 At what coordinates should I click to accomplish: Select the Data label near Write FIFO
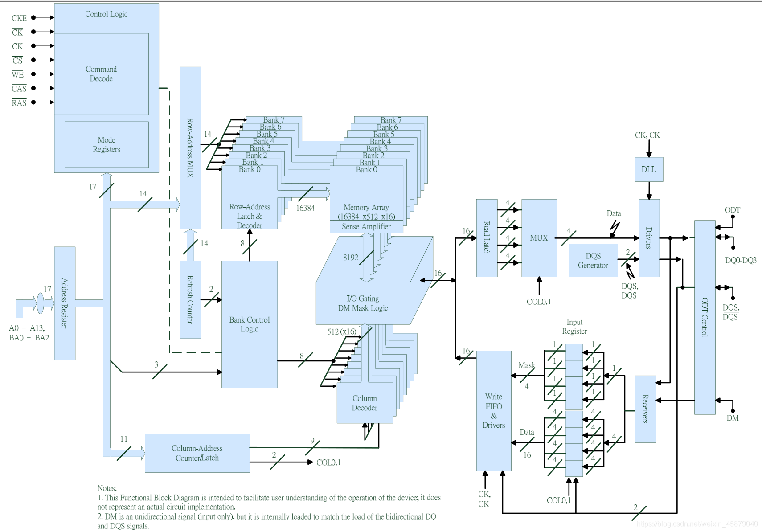click(x=527, y=432)
